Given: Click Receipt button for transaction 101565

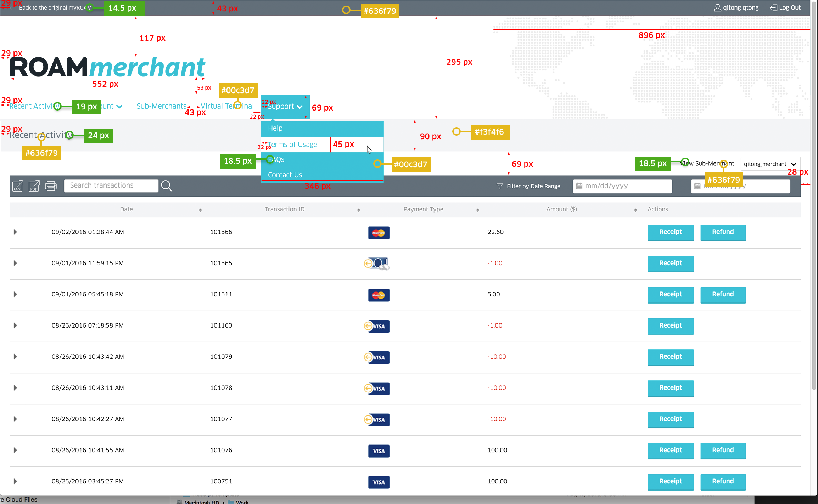Looking at the screenshot, I should click(671, 264).
